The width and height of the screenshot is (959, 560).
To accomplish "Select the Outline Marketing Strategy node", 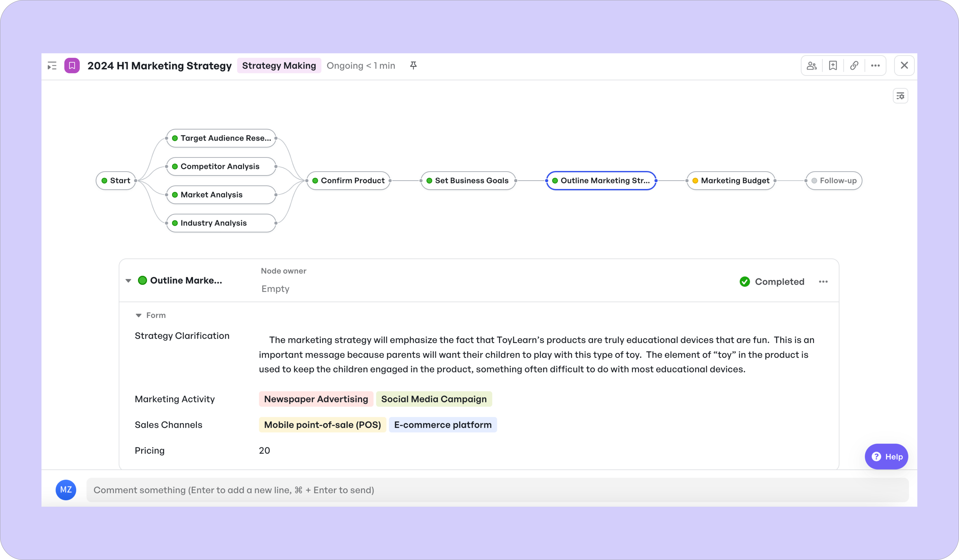I will point(601,181).
